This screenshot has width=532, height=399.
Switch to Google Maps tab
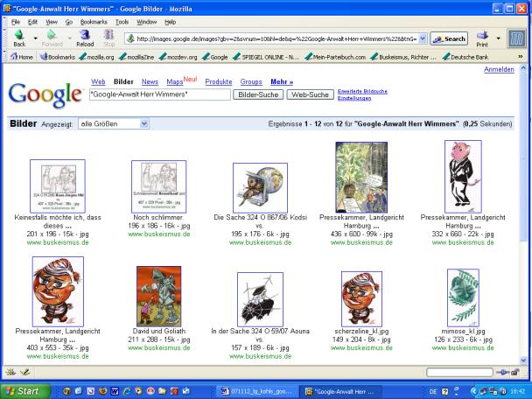[x=174, y=81]
